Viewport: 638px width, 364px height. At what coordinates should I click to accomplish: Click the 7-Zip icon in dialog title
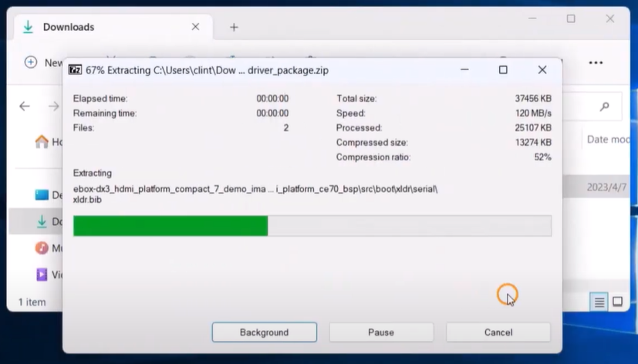point(75,70)
